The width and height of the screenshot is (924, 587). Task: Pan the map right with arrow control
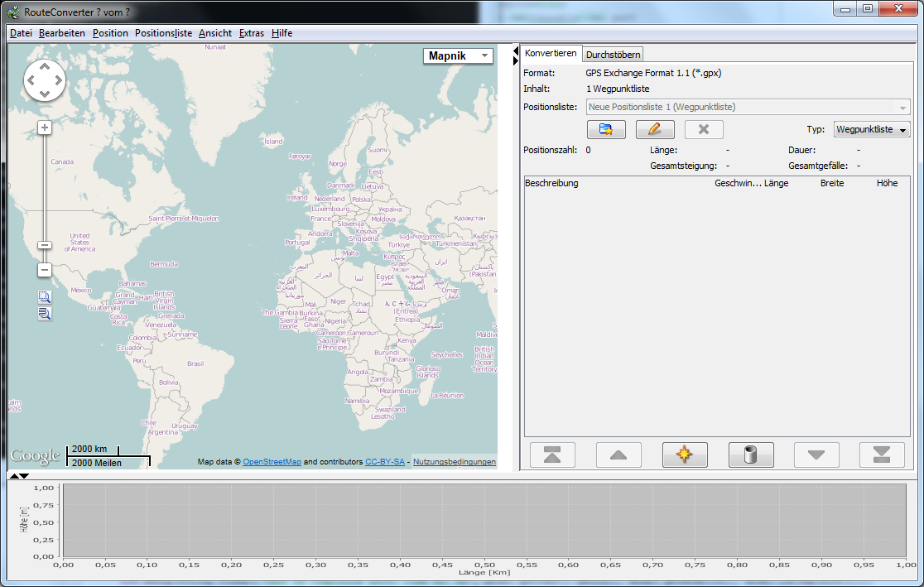point(58,80)
